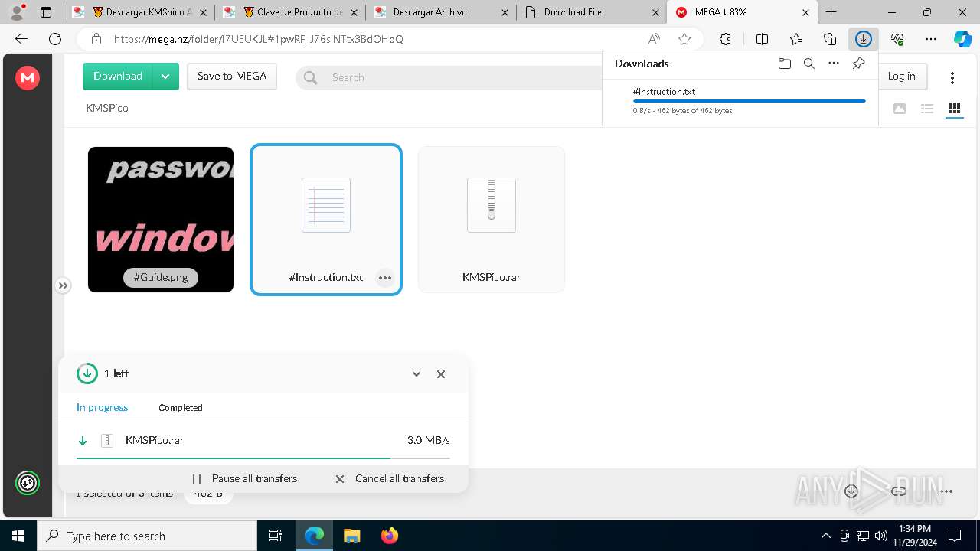Click the green Download button
Viewport: 980px width, 551px height.
118,77
